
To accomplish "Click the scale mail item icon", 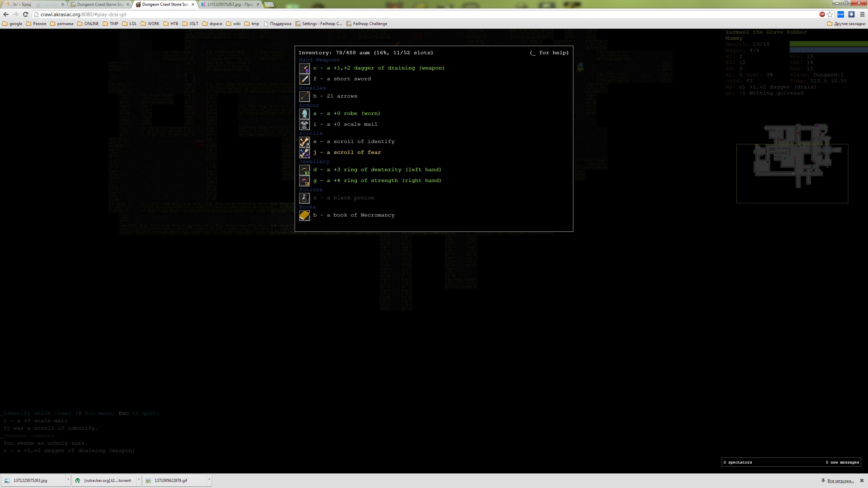I will coord(304,125).
